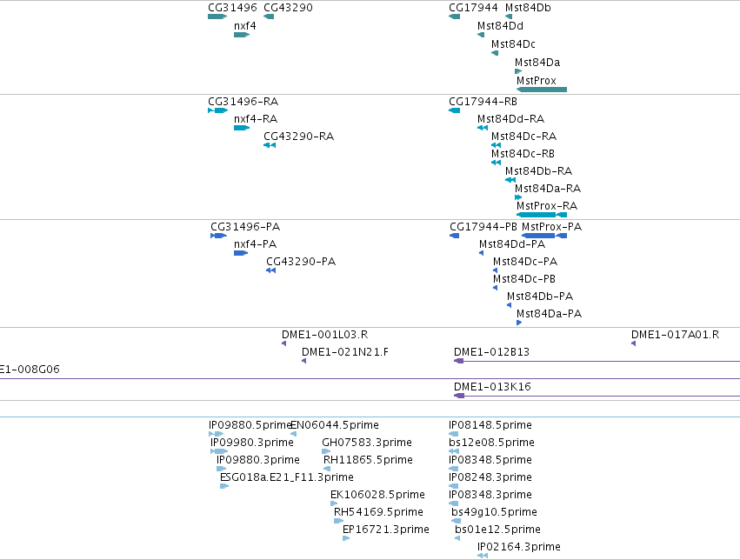Click the CG43290-RA transcript glyph

pos(270,145)
